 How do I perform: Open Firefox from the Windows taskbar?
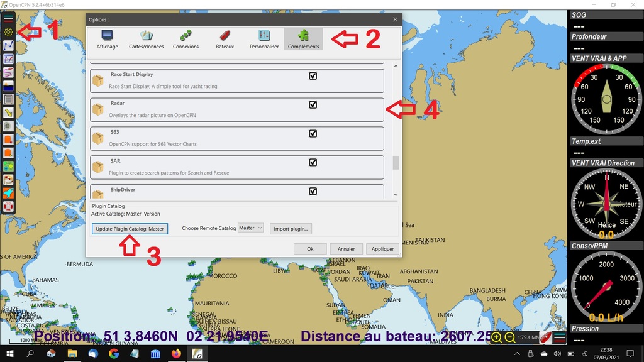tap(176, 353)
